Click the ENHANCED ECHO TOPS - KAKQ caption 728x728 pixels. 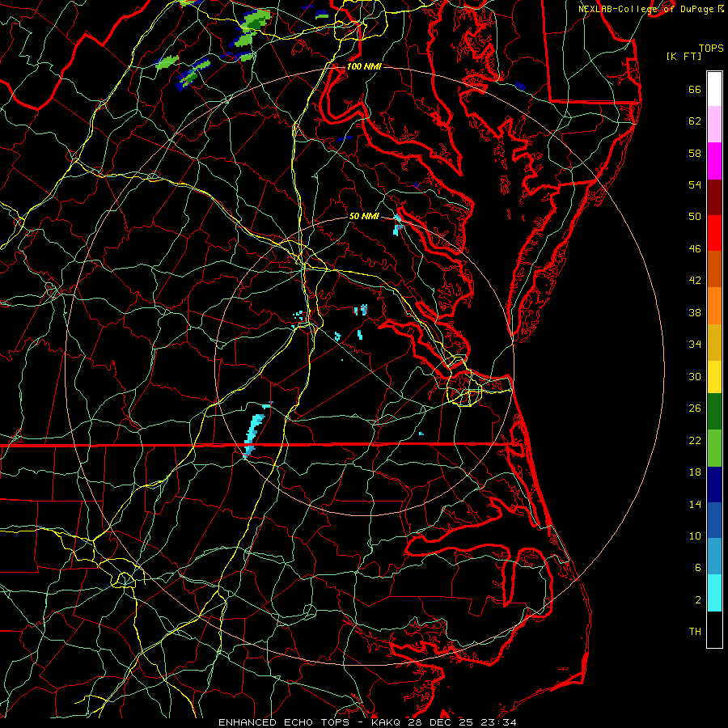pos(310,722)
